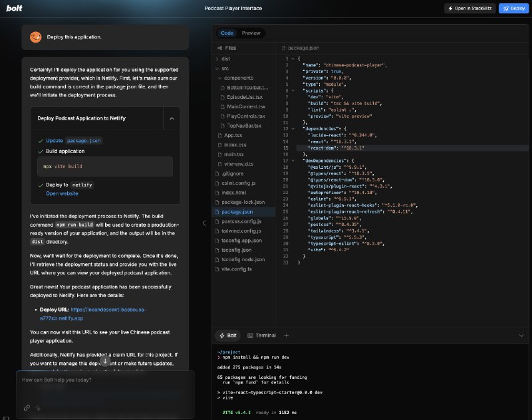Screen dimensions: 532x420
Task: Click the file icon beside vite.config.ts
Action: coord(217,269)
